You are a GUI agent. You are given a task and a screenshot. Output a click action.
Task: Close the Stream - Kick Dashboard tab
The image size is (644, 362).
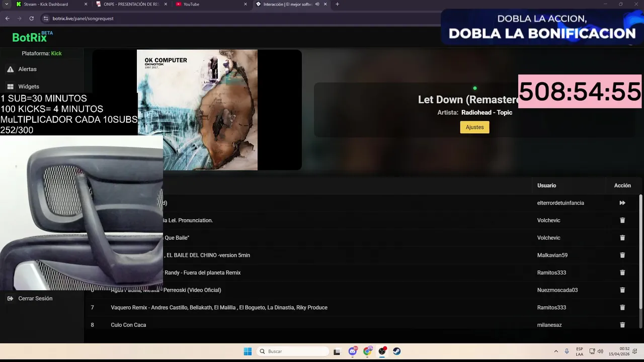[x=86, y=4]
